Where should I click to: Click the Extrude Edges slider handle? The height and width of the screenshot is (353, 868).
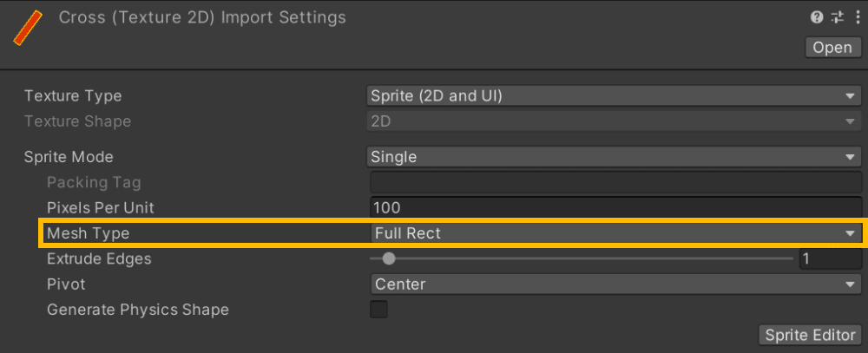point(389,258)
